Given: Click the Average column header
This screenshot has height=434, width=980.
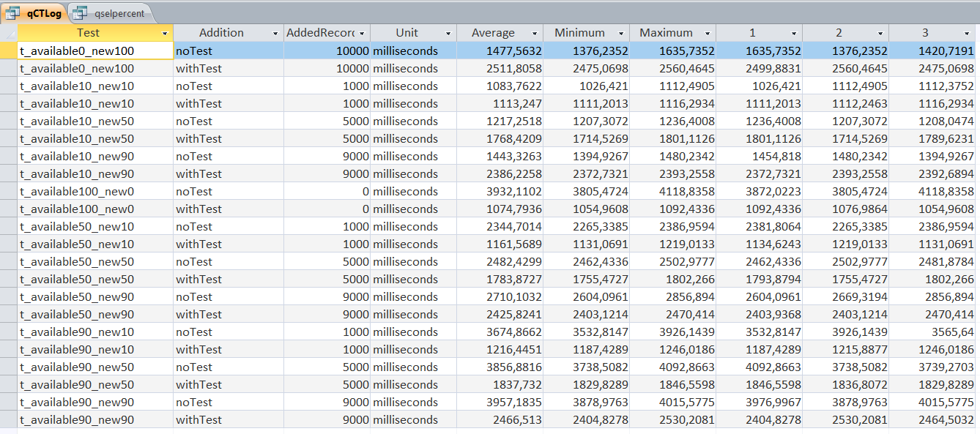Looking at the screenshot, I should tap(493, 33).
